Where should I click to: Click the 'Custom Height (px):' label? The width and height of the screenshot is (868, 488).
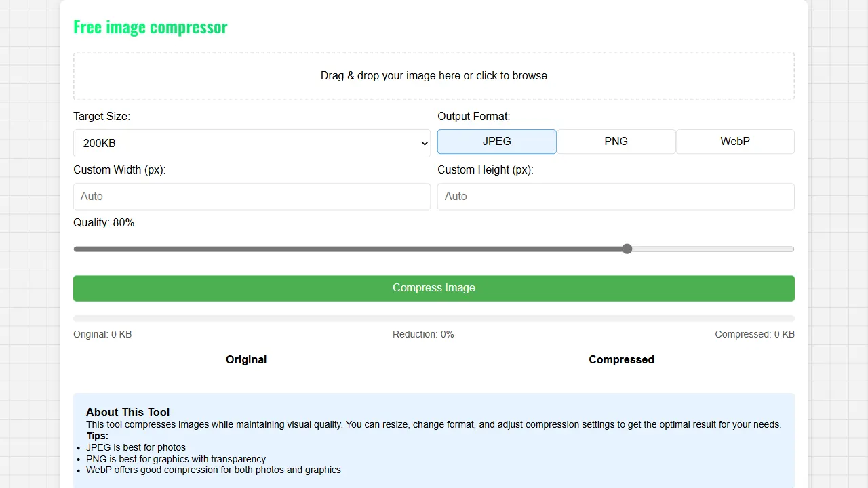coord(486,170)
